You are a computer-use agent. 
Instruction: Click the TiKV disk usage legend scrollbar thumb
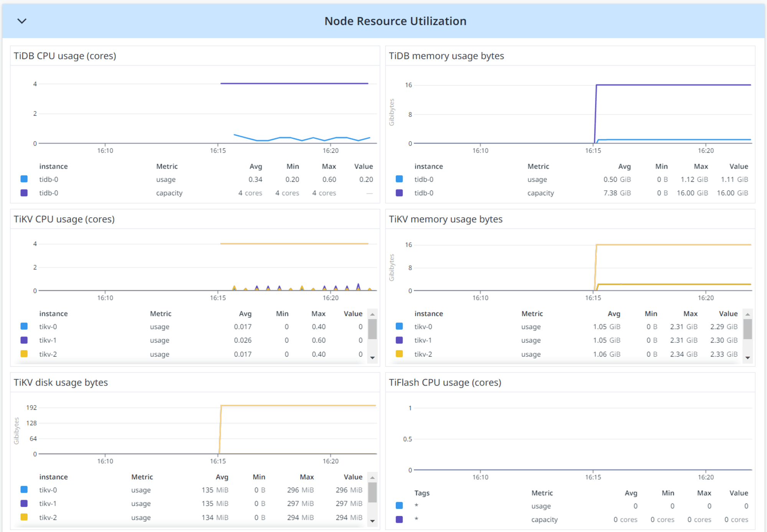click(372, 492)
